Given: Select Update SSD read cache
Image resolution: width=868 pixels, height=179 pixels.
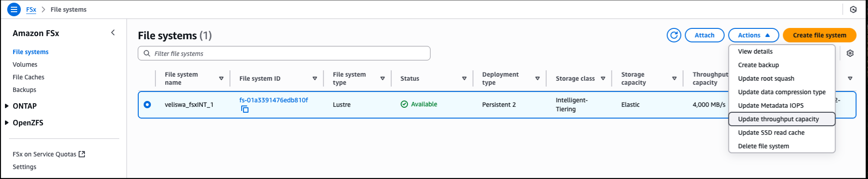Looking at the screenshot, I should click(x=782, y=133).
